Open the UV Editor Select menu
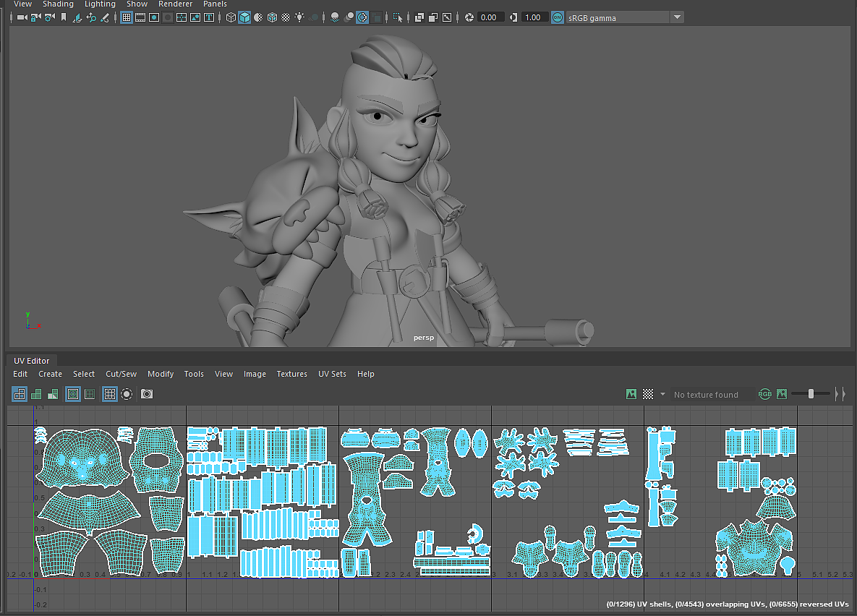 click(84, 374)
